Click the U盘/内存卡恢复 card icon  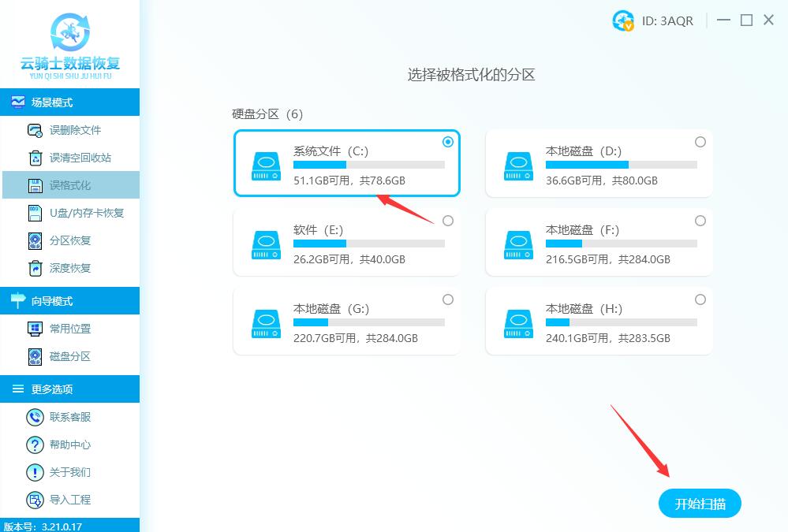(x=35, y=214)
